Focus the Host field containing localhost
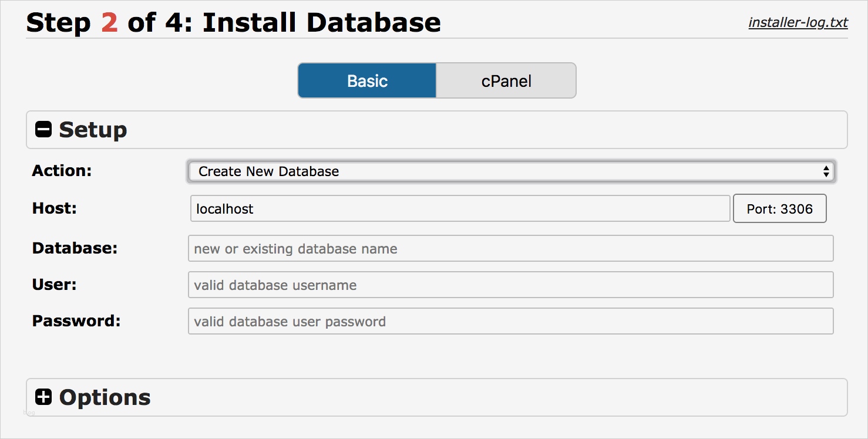 coord(460,209)
